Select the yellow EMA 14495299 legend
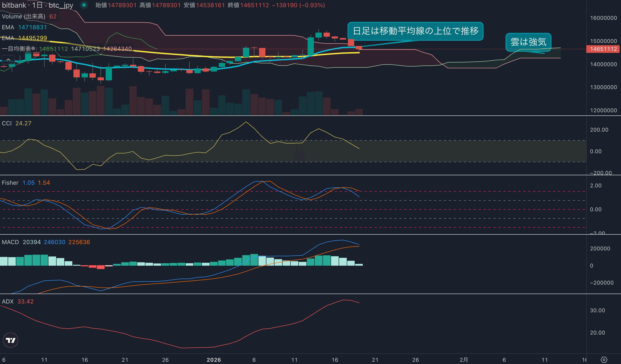Viewport: 621px width, 364px height. 24,38
